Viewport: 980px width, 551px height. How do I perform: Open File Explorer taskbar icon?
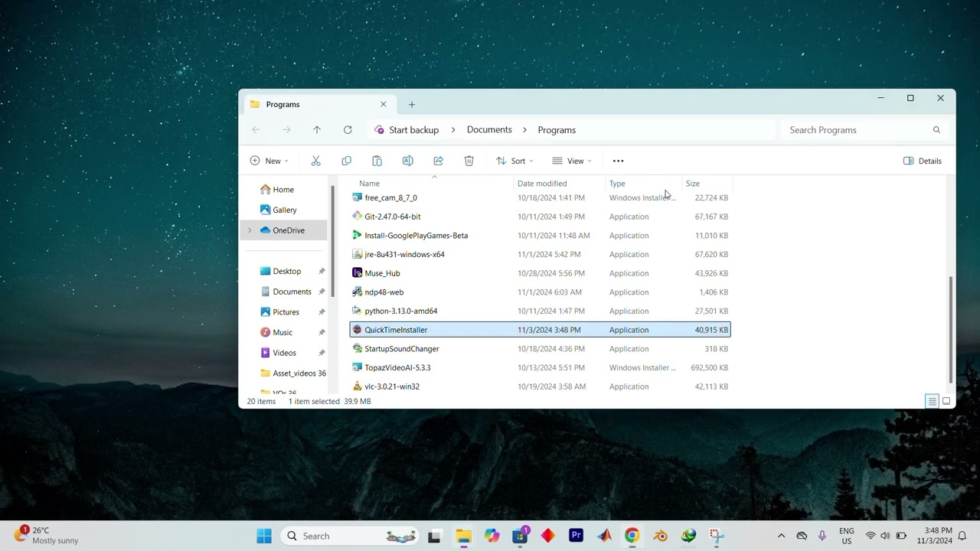(x=463, y=536)
